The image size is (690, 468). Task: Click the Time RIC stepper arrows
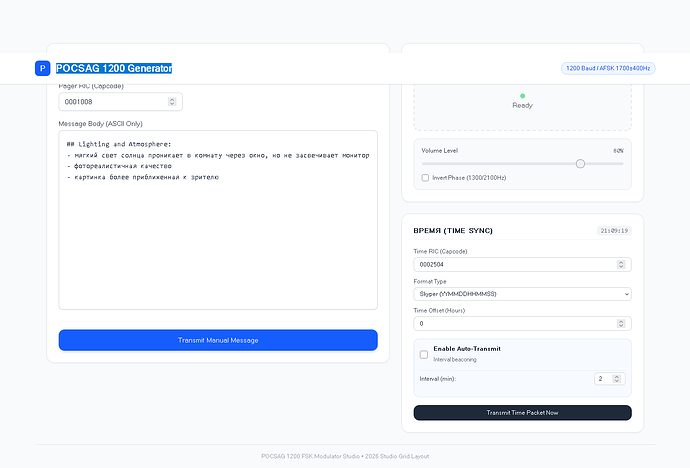(x=621, y=264)
